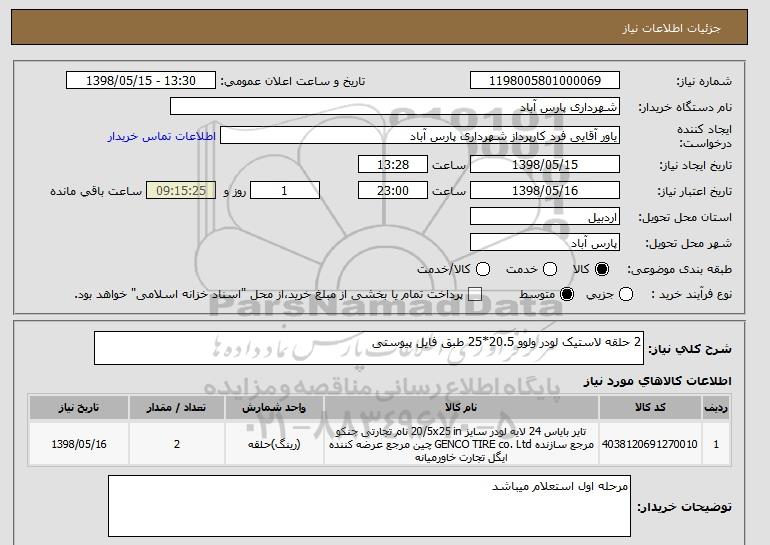This screenshot has width=770, height=545.
Task: Click the buyer organization field شهرداری پارس آباد
Action: coord(395,107)
